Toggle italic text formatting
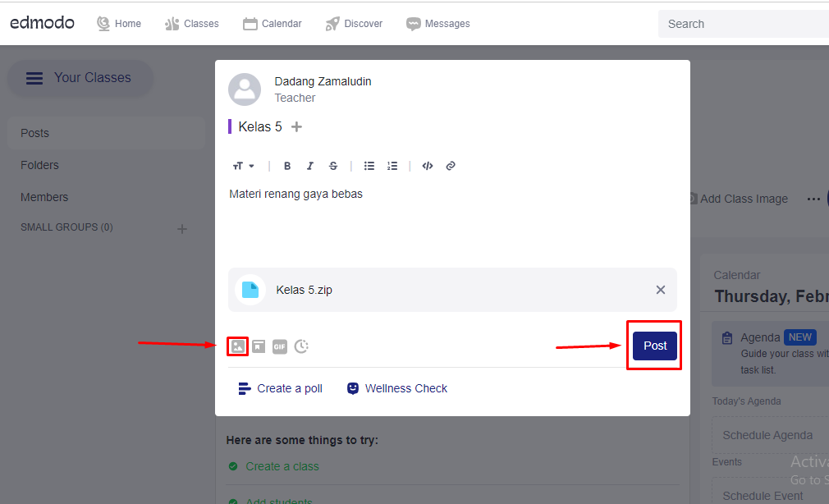 click(x=310, y=166)
